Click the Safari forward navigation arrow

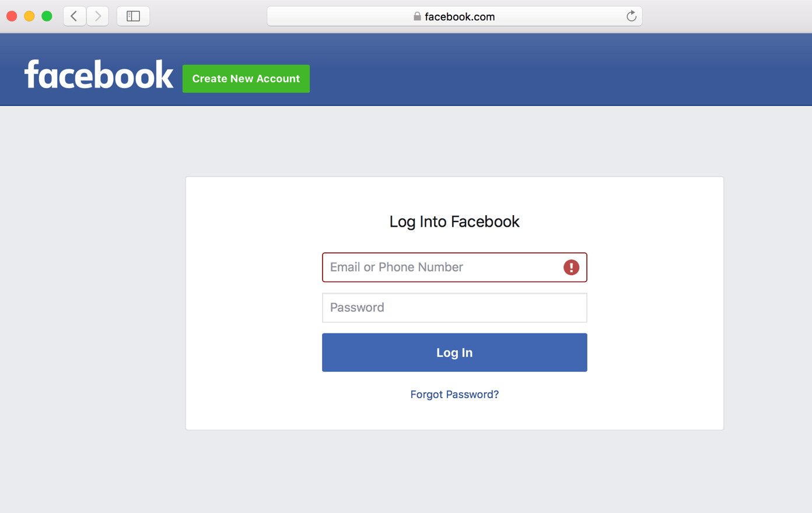click(97, 16)
